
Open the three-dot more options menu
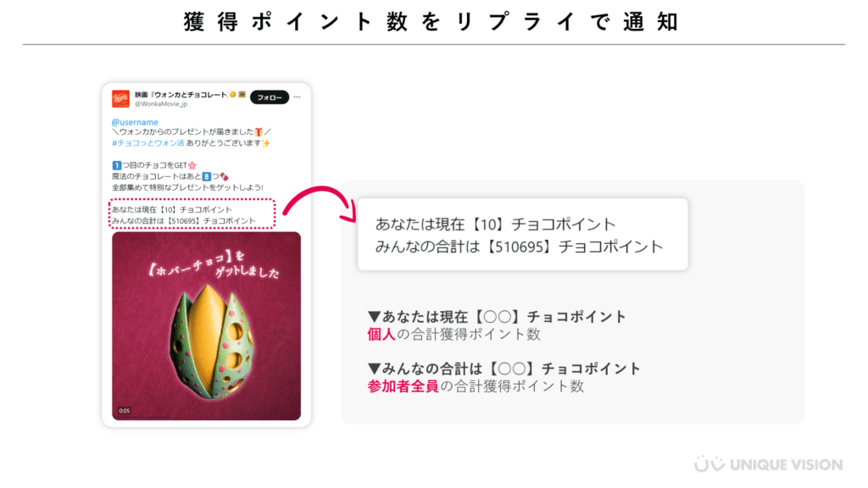coord(298,97)
